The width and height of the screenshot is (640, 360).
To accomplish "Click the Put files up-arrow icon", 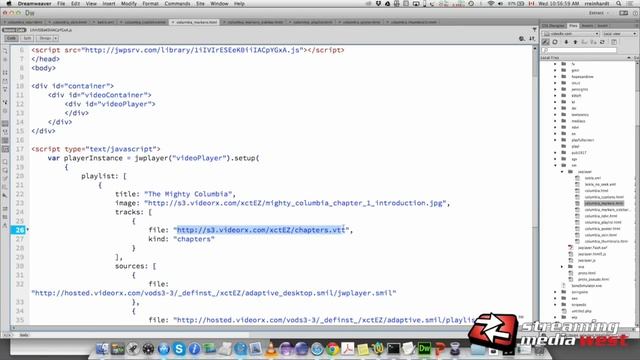I will (x=575, y=42).
